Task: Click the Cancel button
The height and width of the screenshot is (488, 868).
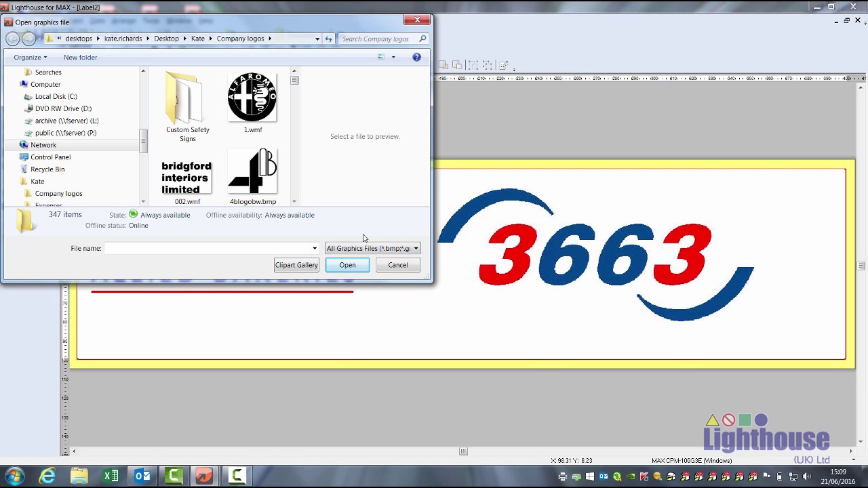Action: coord(398,265)
